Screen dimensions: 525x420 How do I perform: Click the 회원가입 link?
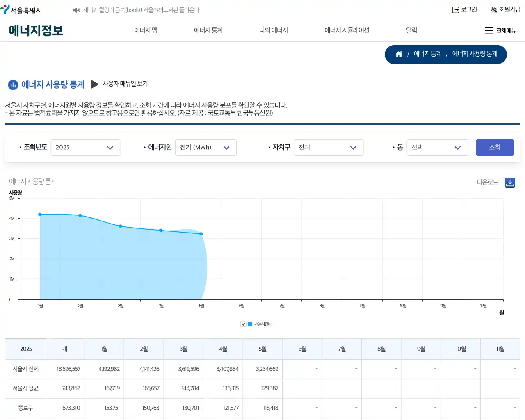pos(510,9)
